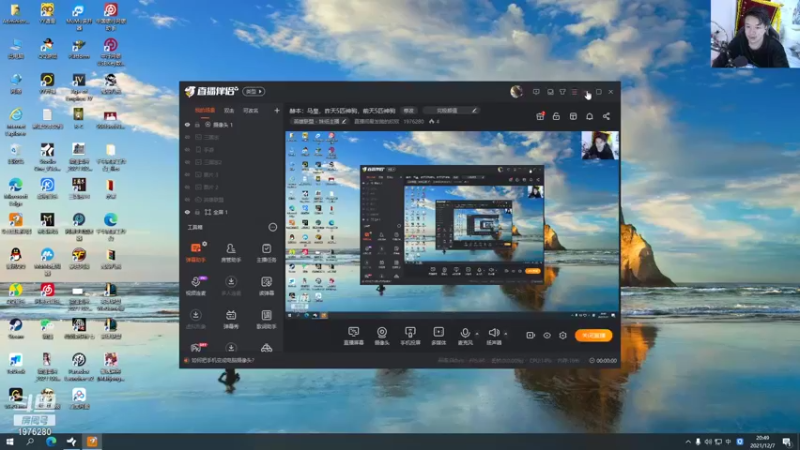Open the mode selector pill beside the logo
This screenshot has height=450, width=800.
coord(254,91)
